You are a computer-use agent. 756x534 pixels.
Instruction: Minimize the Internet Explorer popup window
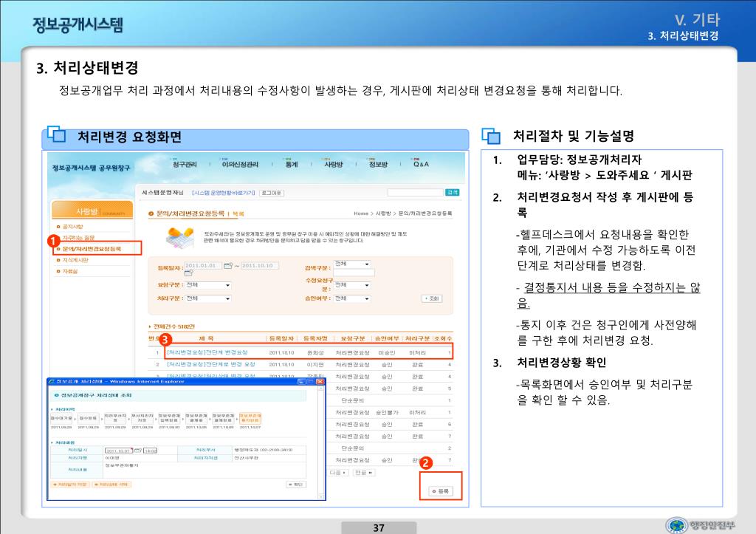point(302,381)
